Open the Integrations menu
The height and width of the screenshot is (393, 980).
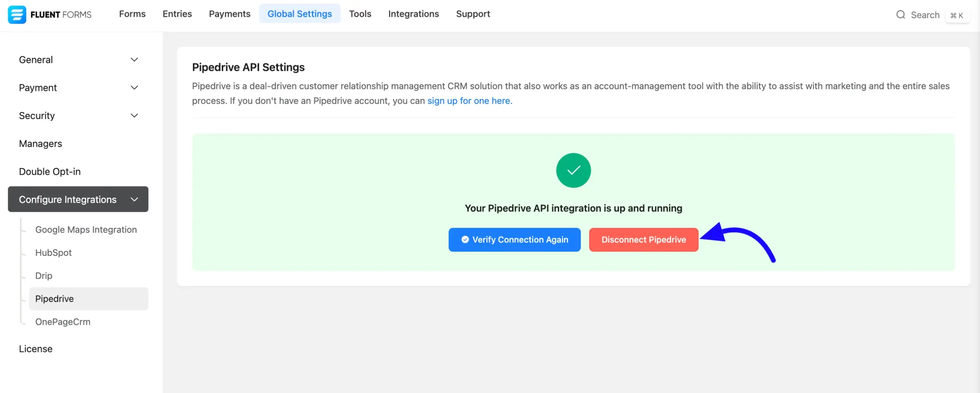click(x=413, y=14)
